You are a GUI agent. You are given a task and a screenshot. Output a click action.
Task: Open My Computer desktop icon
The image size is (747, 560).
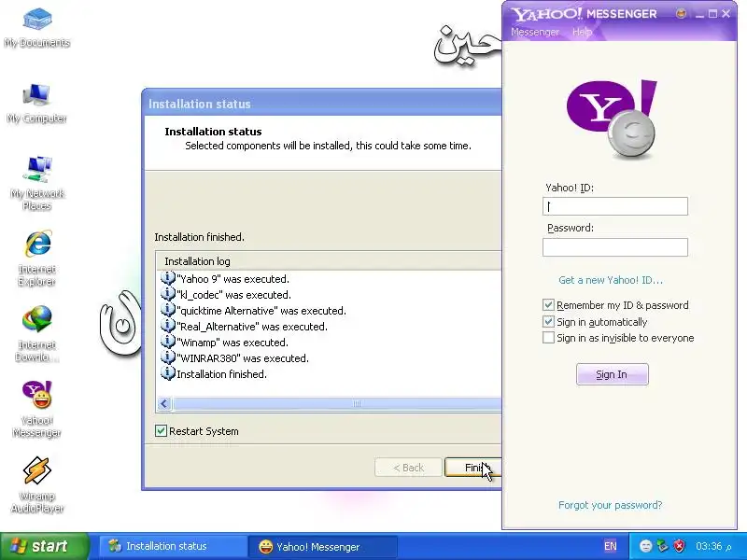point(37,103)
